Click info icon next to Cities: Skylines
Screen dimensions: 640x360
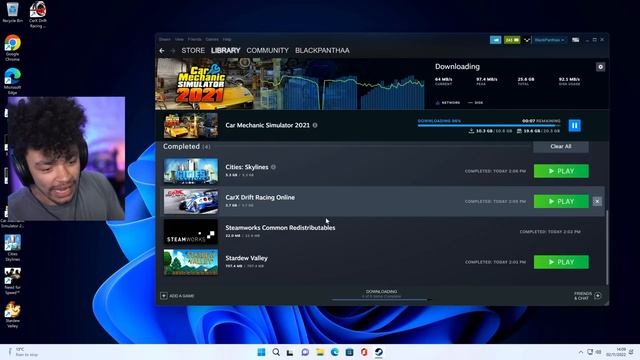[x=273, y=167]
